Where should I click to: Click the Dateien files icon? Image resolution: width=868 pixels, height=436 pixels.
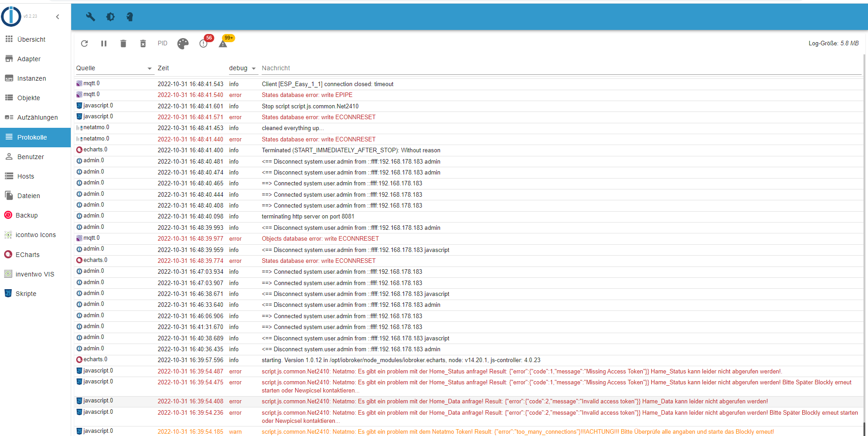(9, 195)
